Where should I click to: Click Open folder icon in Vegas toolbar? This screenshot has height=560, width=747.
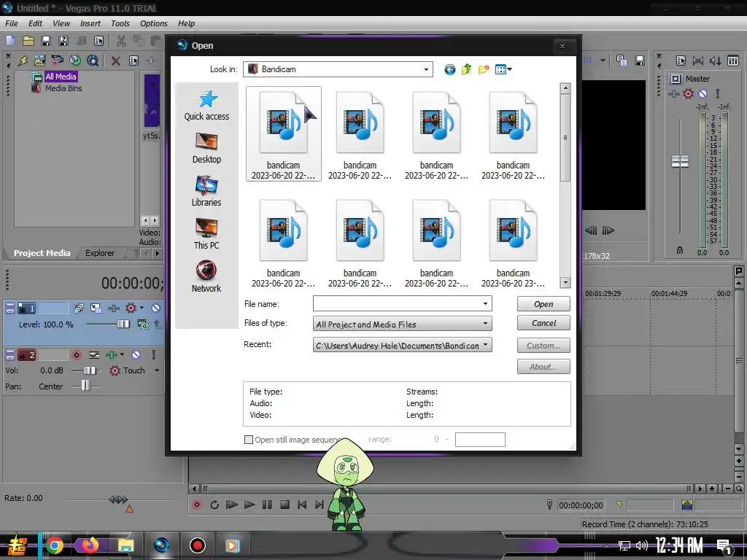coord(28,41)
